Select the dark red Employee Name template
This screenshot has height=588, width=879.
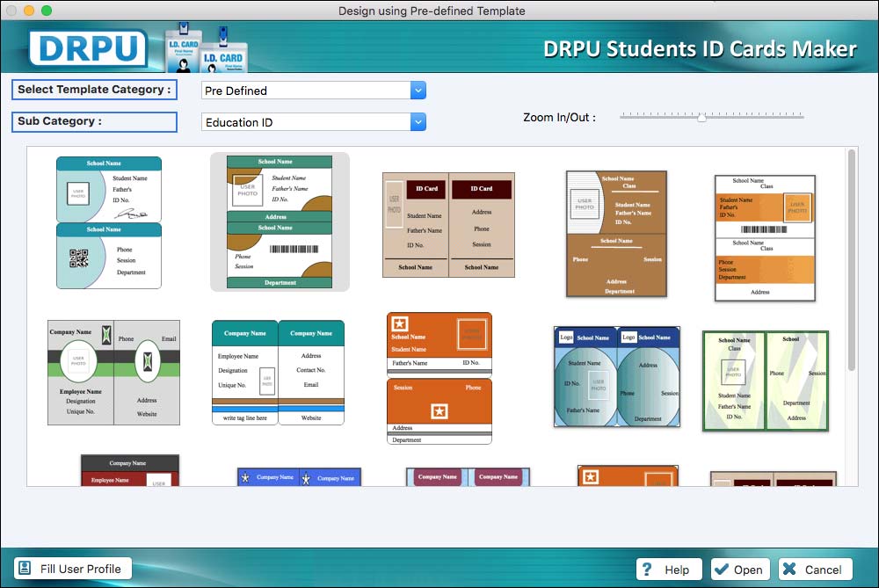(130, 470)
